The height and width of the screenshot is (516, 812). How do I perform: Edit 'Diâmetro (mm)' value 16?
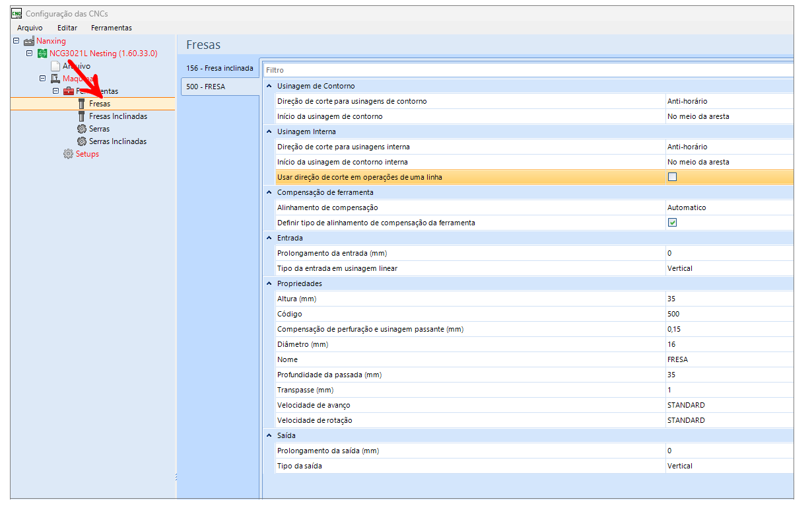click(729, 344)
